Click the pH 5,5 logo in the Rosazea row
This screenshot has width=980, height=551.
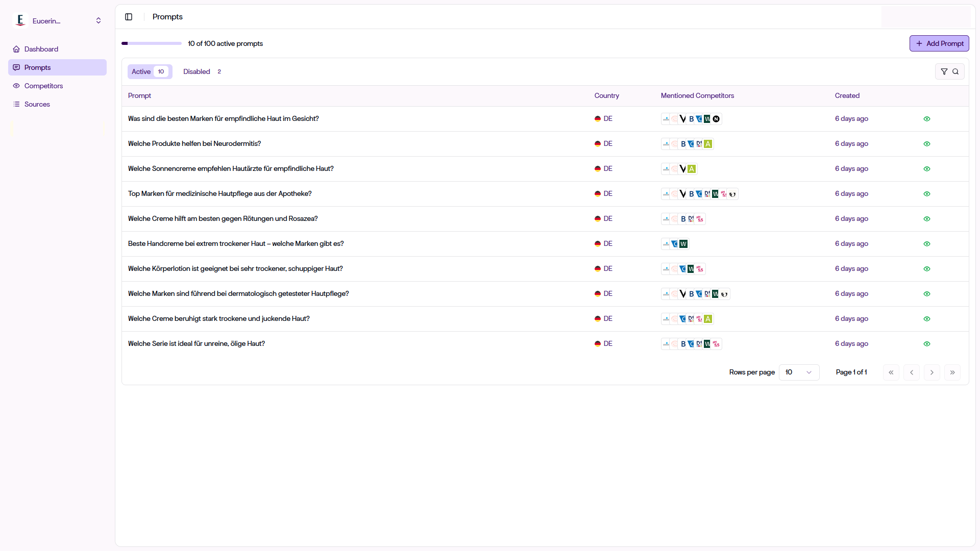click(x=700, y=219)
